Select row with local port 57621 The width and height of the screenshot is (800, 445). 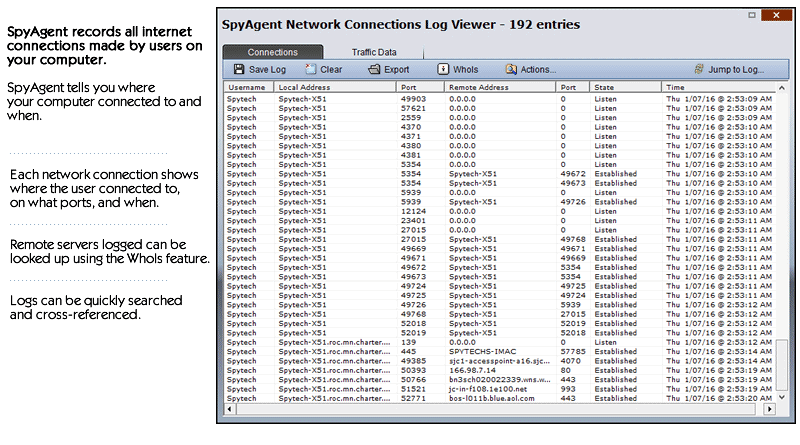click(x=500, y=108)
